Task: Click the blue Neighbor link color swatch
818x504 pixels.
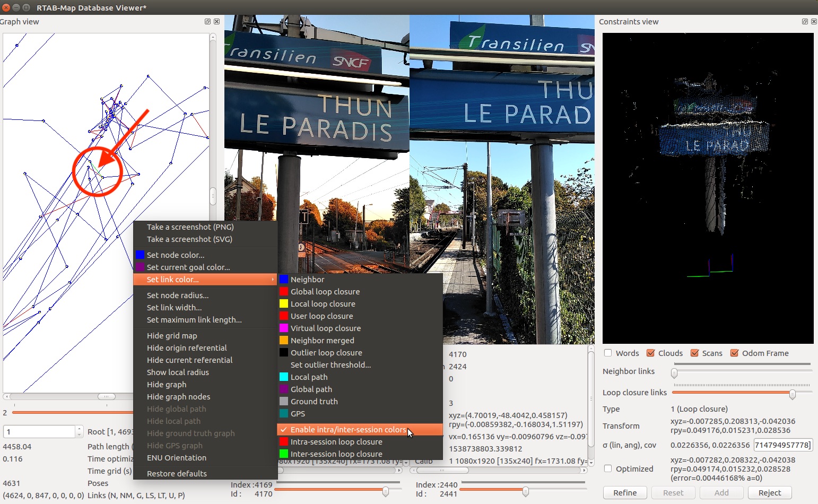Action: (284, 280)
